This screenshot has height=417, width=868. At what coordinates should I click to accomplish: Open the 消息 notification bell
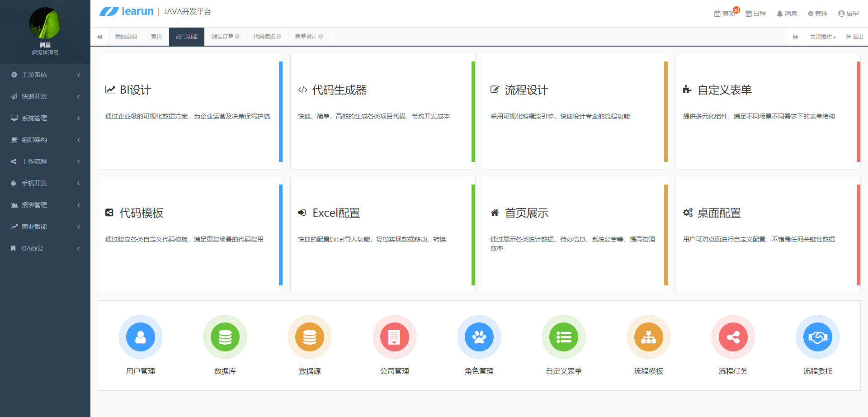coord(787,13)
